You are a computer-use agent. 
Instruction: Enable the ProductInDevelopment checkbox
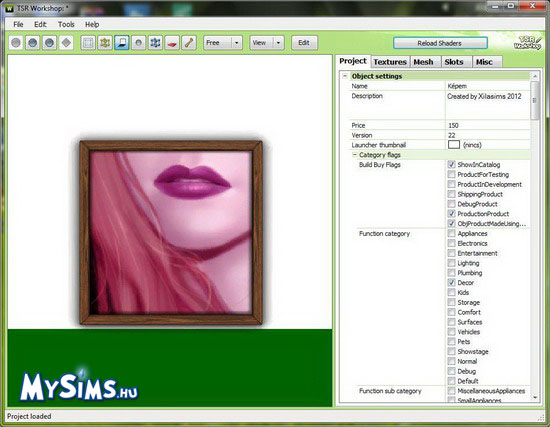click(452, 184)
